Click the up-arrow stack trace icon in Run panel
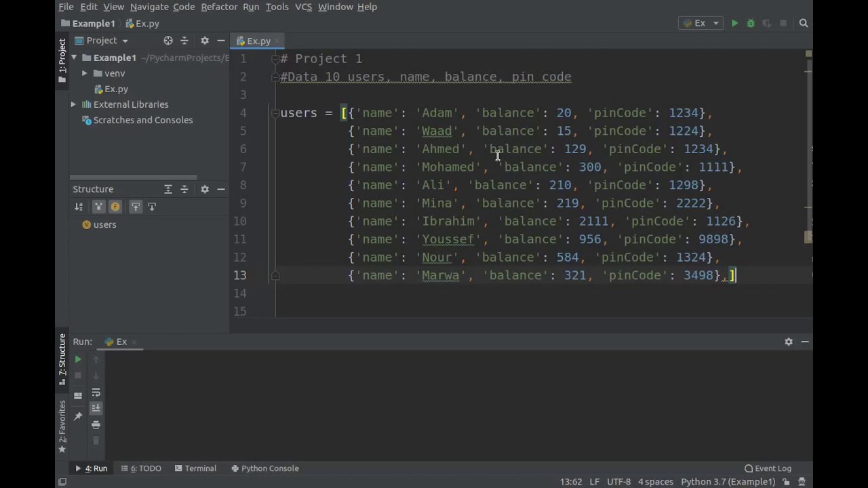The height and width of the screenshot is (488, 868). [x=96, y=360]
